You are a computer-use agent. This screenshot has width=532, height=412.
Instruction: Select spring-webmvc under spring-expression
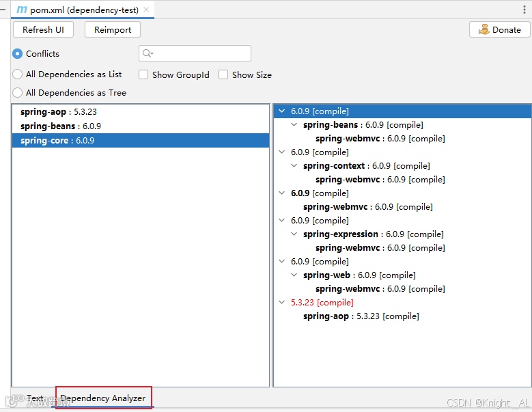pos(380,248)
